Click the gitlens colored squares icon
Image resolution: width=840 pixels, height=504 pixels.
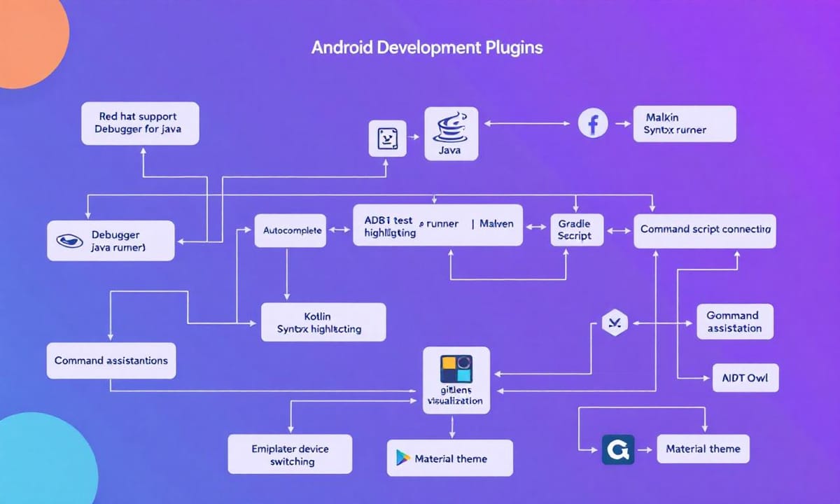456,368
